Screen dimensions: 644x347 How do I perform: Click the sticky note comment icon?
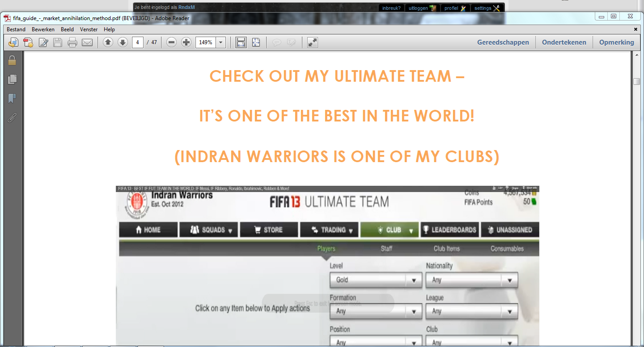click(277, 42)
